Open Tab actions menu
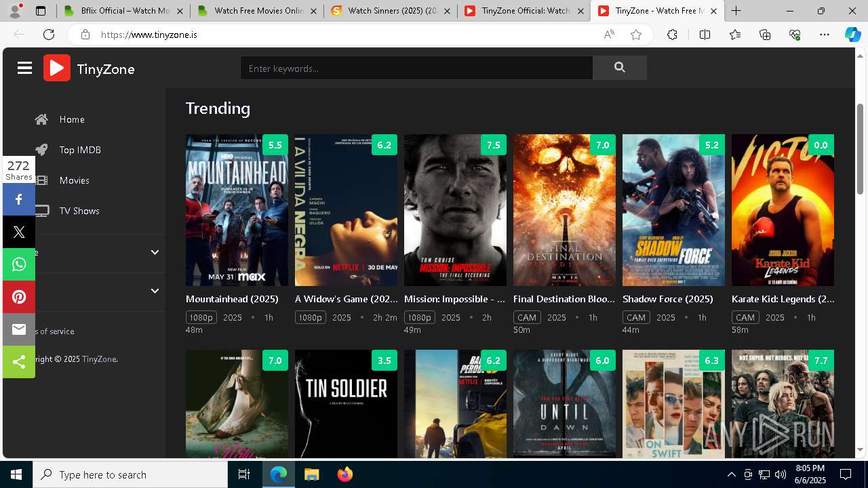Screen dimensions: 868x488 pos(41,11)
